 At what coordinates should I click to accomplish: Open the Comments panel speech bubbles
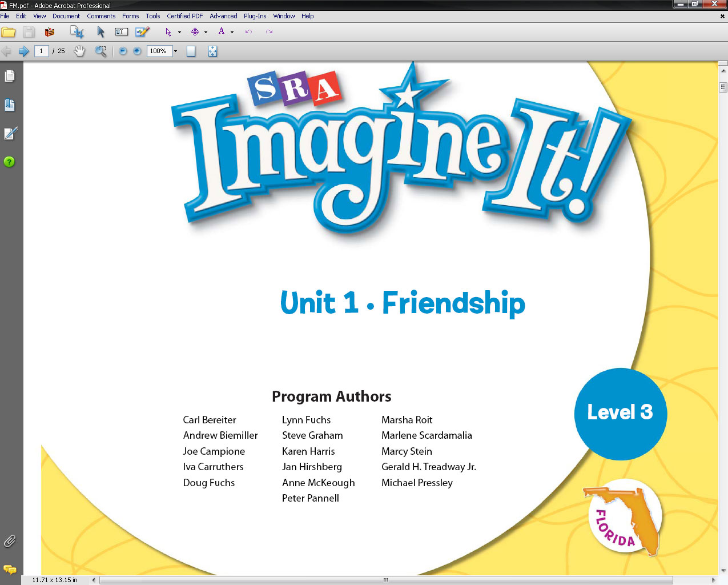(x=10, y=569)
